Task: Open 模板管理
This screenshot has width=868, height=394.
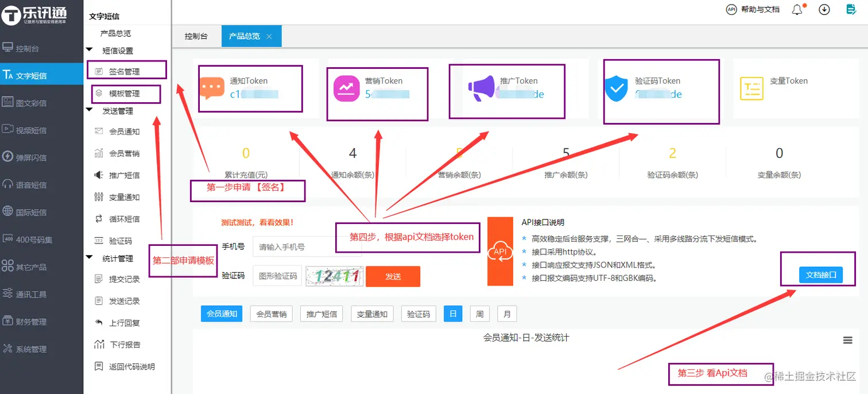Action: pyautogui.click(x=125, y=93)
